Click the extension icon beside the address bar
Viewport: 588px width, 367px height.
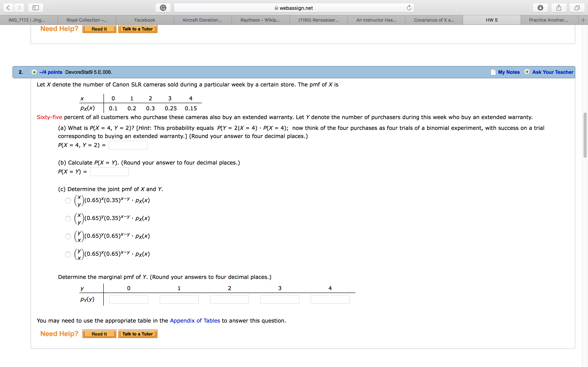coord(163,8)
